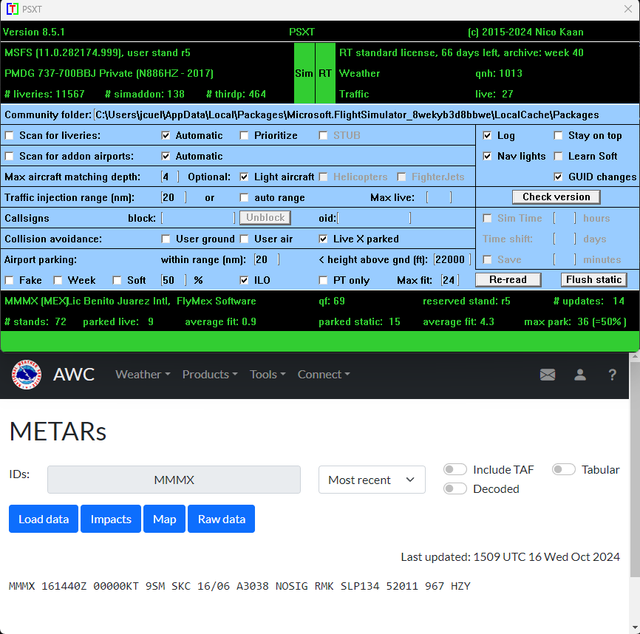This screenshot has width=640, height=634.
Task: Switch on the Tabular toggle
Action: pos(564,469)
